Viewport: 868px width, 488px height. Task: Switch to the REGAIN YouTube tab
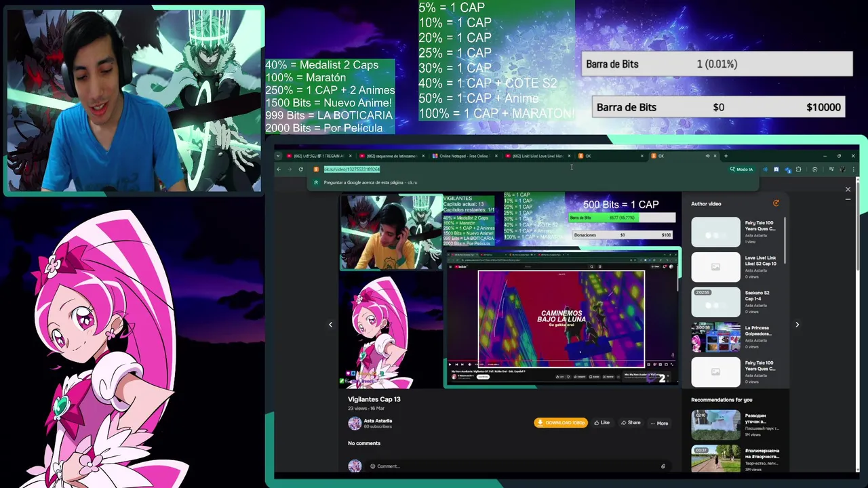tap(319, 156)
